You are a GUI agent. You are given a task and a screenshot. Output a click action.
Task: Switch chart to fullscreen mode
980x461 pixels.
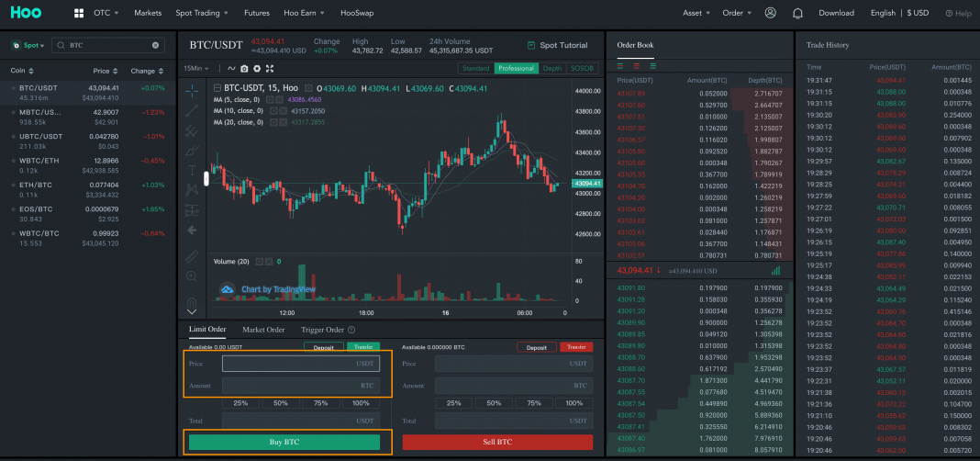270,68
